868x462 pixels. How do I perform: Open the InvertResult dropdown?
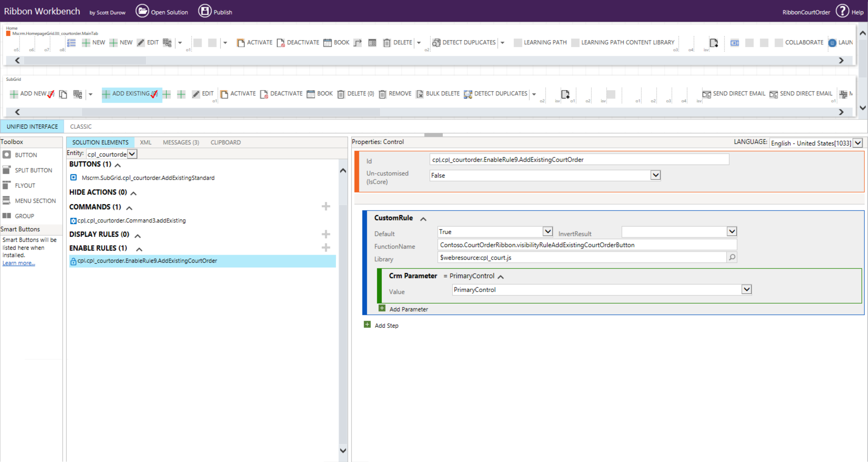(x=731, y=232)
